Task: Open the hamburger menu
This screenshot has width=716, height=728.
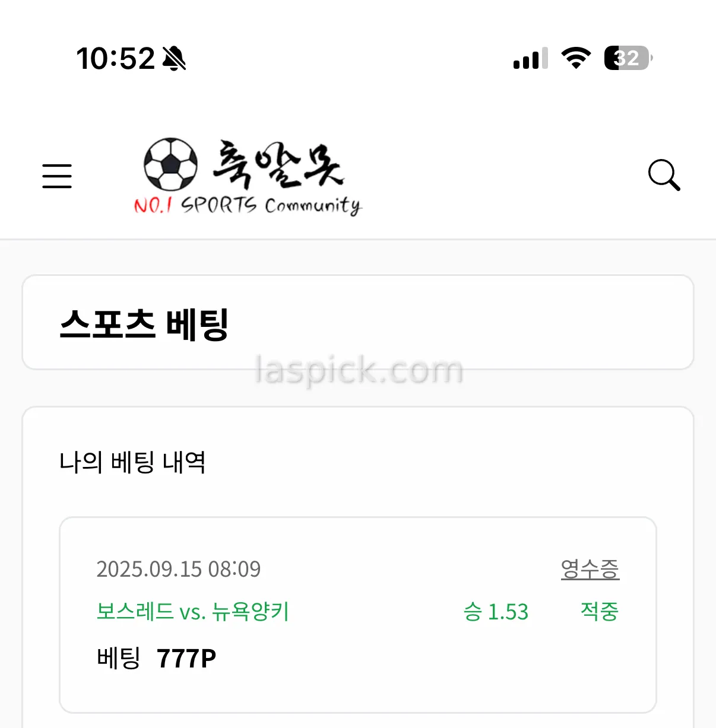Action: (x=57, y=176)
